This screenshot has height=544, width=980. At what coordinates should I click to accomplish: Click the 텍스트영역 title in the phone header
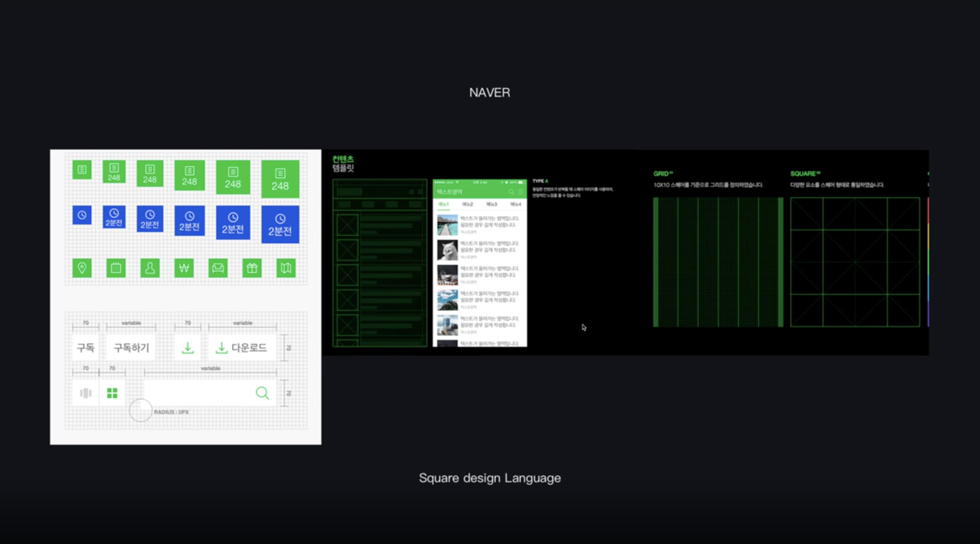coord(449,192)
